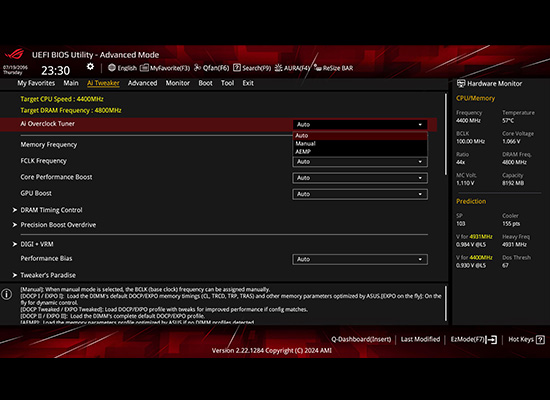Click Prediction heading in Hardware Monitor
The image size is (550, 400).
pyautogui.click(x=471, y=201)
